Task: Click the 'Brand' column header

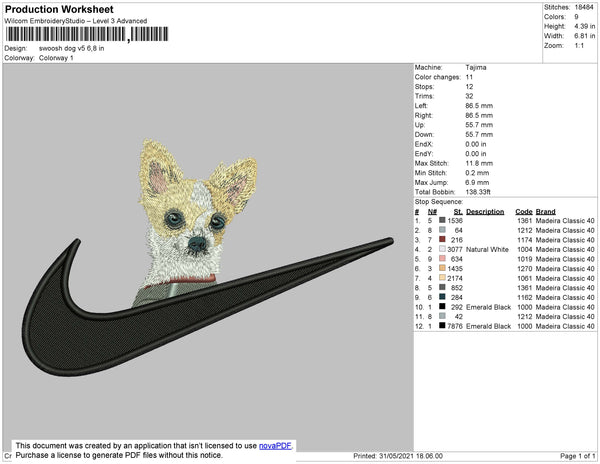Action: tap(546, 212)
